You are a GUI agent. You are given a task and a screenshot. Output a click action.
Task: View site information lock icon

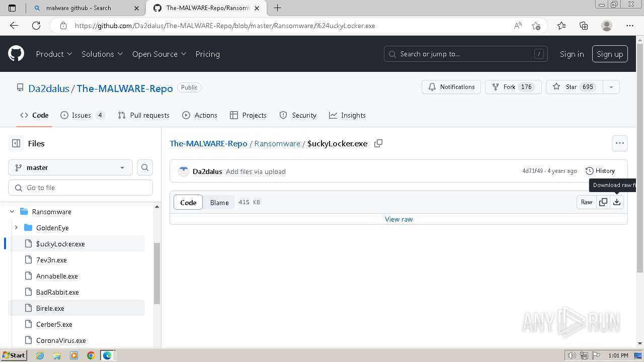click(63, 26)
